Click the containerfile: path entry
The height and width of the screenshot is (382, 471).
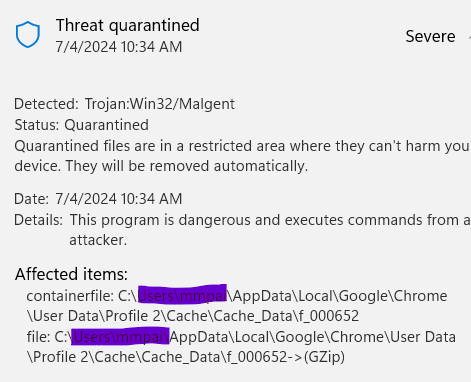[237, 306]
